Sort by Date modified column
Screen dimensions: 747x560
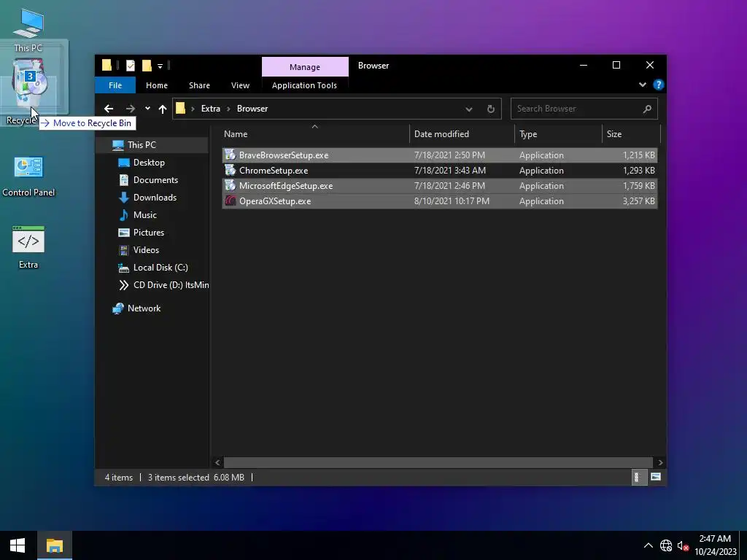(462, 134)
